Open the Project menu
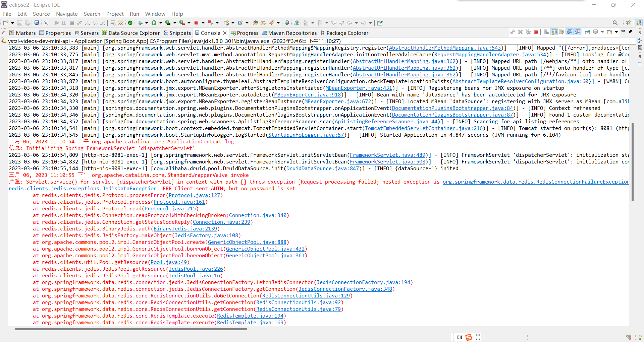Image resolution: width=644 pixels, height=342 pixels. 115,14
